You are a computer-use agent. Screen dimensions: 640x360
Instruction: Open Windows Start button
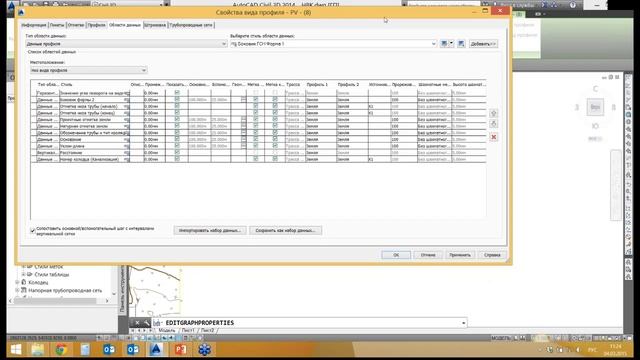click(16, 349)
